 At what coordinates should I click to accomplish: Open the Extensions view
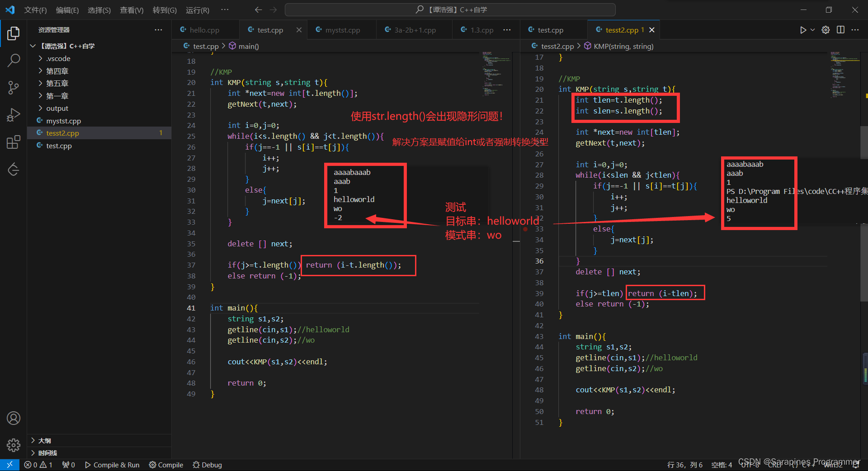(14, 141)
